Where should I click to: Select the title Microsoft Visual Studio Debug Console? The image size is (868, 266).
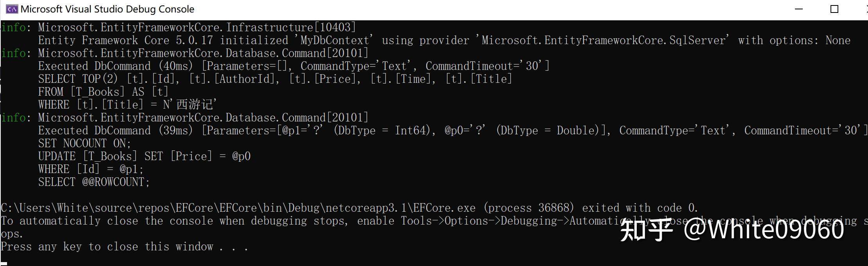point(108,9)
